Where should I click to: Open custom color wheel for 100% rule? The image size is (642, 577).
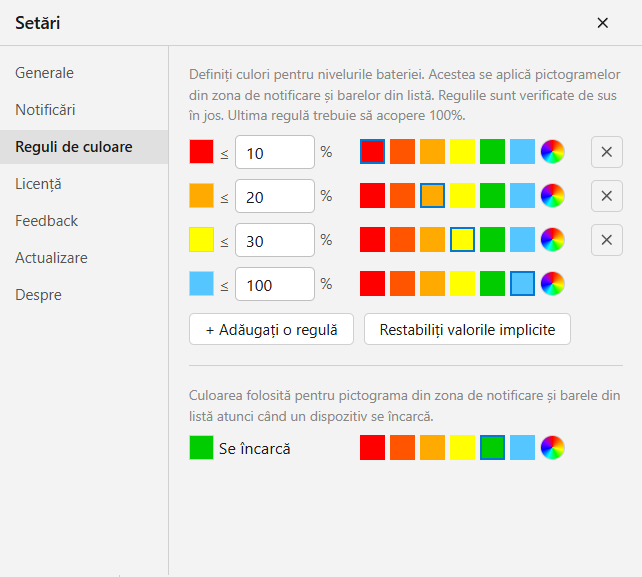(552, 283)
